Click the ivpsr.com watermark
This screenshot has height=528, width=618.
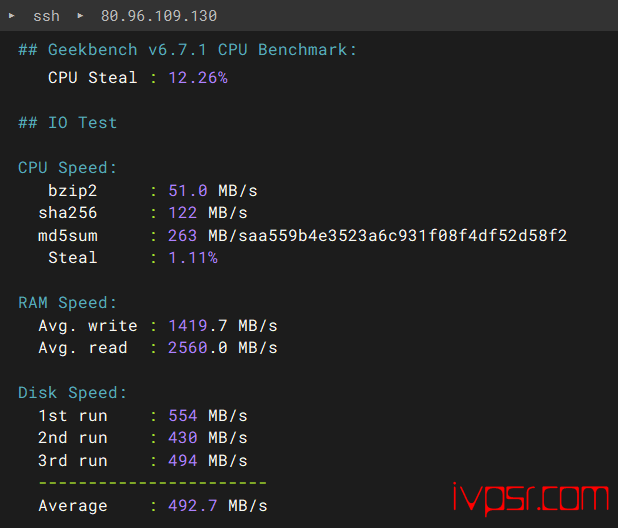tap(531, 498)
